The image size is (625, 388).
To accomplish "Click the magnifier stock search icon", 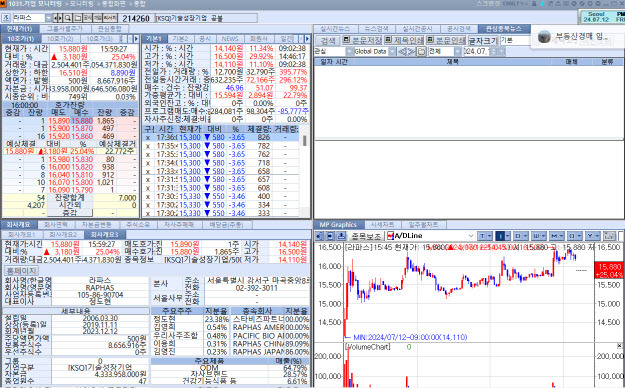I will tap(68, 18).
